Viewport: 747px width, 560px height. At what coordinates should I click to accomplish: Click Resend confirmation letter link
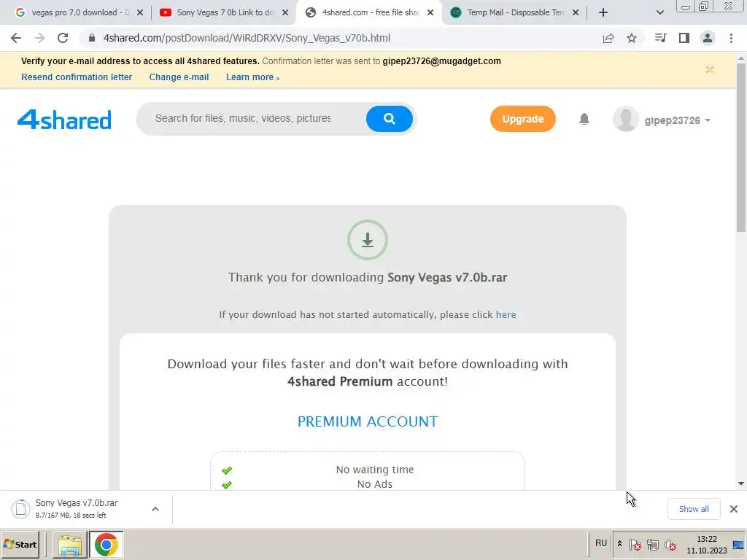[77, 77]
